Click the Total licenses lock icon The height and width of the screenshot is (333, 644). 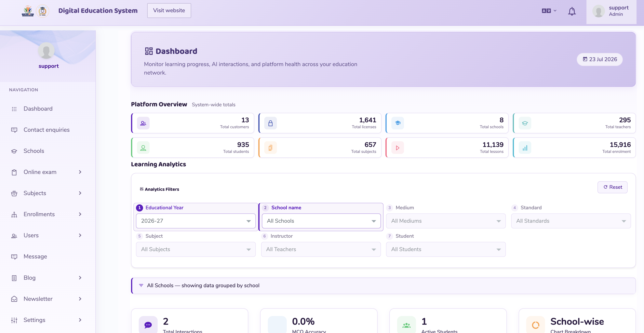pyautogui.click(x=271, y=123)
